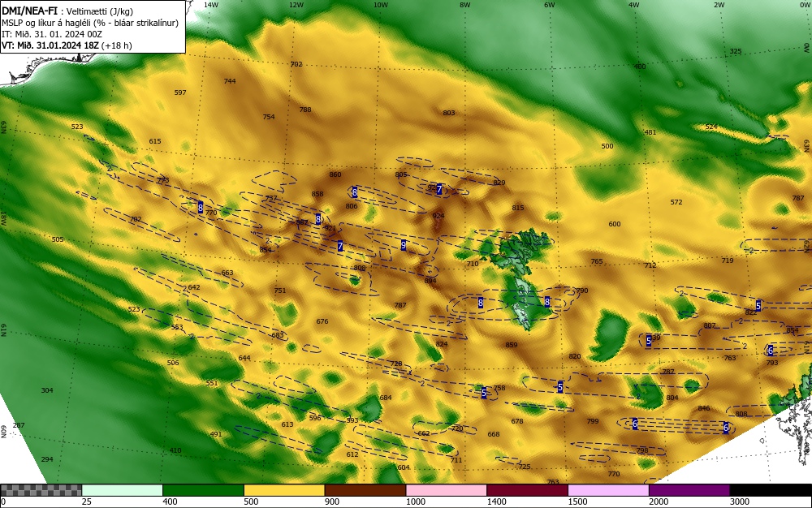
Task: Click the map value 829
Action: [x=499, y=183]
